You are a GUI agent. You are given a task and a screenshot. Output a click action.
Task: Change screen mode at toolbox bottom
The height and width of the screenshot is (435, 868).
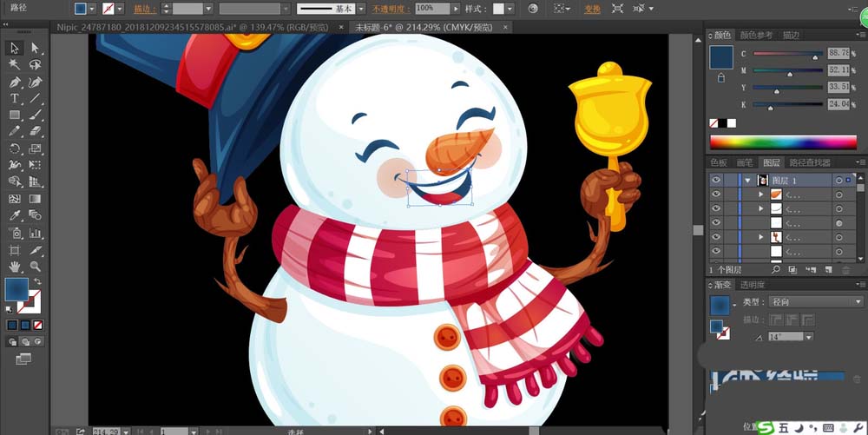(23, 359)
